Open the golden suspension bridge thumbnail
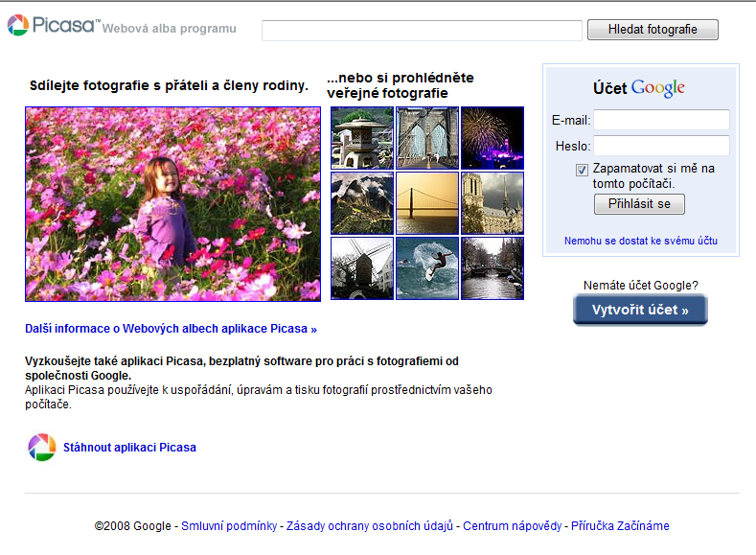Viewport: 756px width, 555px height. pos(427,203)
